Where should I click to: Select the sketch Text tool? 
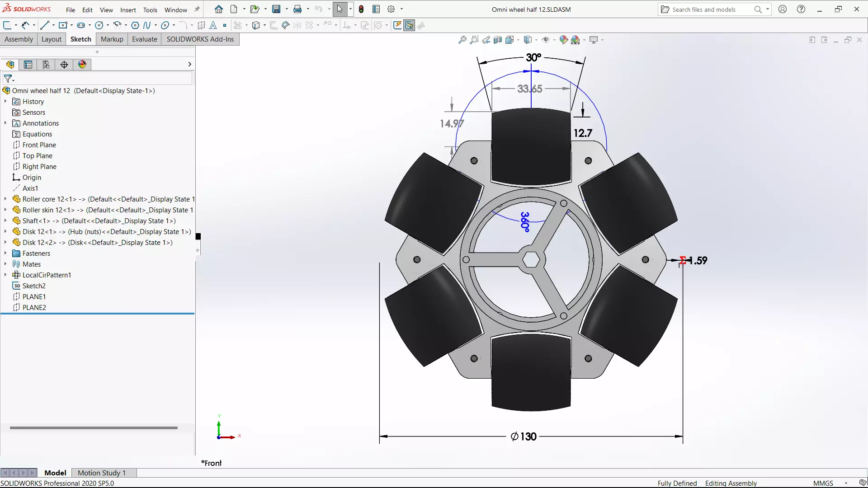click(x=213, y=25)
